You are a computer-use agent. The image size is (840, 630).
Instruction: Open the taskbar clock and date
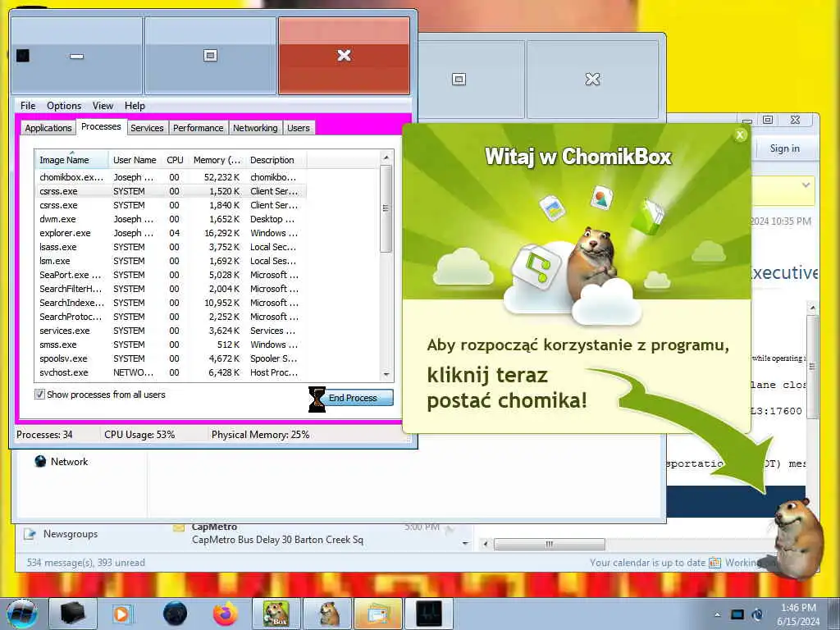click(x=798, y=614)
